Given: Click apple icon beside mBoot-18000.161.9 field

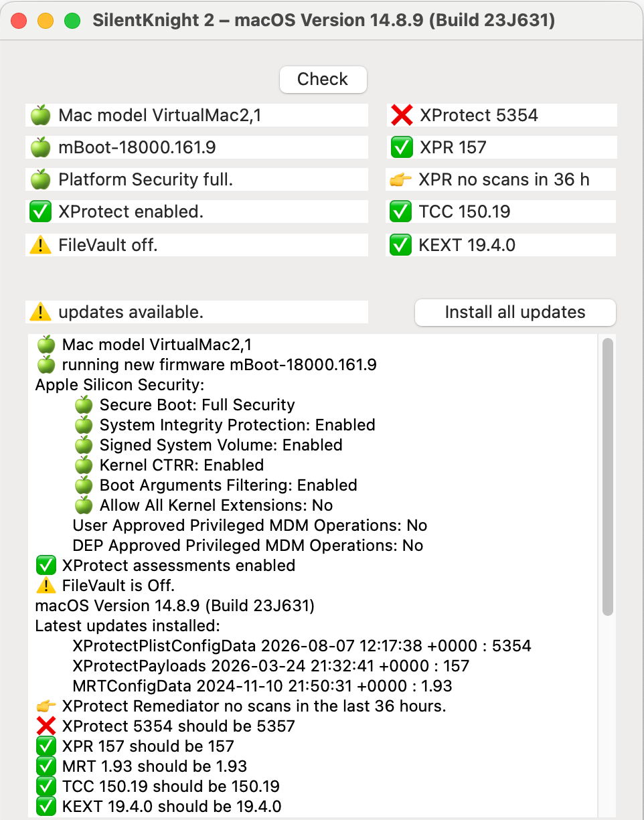Looking at the screenshot, I should pos(41,147).
